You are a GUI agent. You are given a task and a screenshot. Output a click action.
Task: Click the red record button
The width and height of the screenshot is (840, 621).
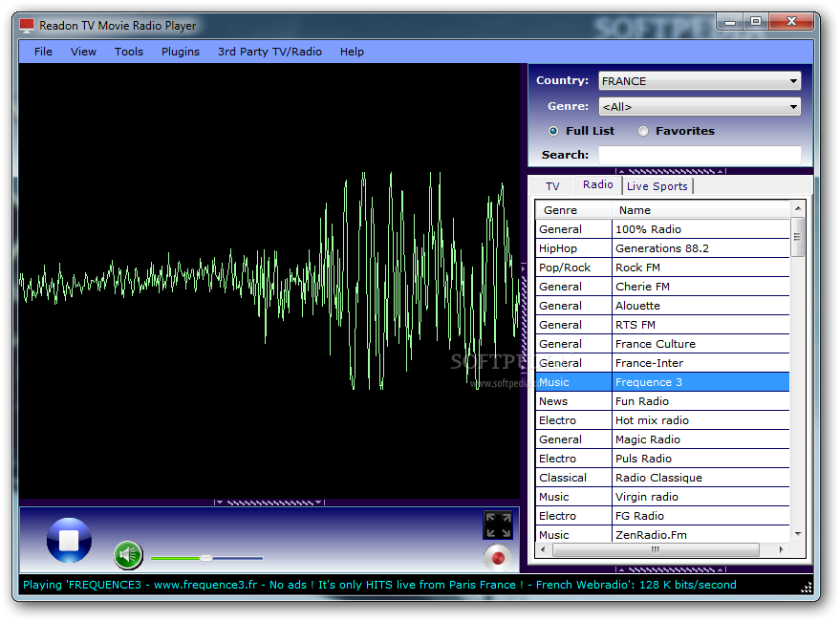pyautogui.click(x=498, y=558)
